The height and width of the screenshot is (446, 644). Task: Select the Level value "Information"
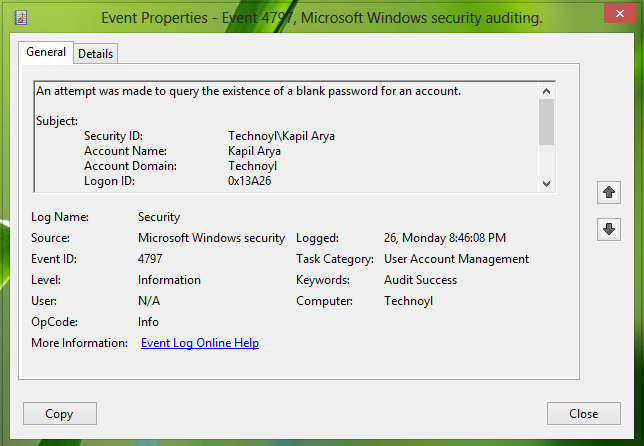[169, 280]
